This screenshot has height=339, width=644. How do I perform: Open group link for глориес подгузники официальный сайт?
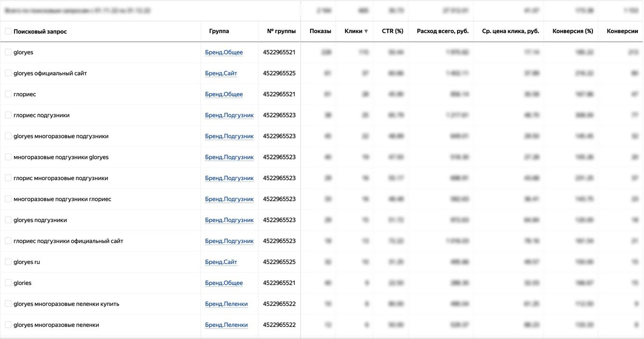(x=229, y=241)
